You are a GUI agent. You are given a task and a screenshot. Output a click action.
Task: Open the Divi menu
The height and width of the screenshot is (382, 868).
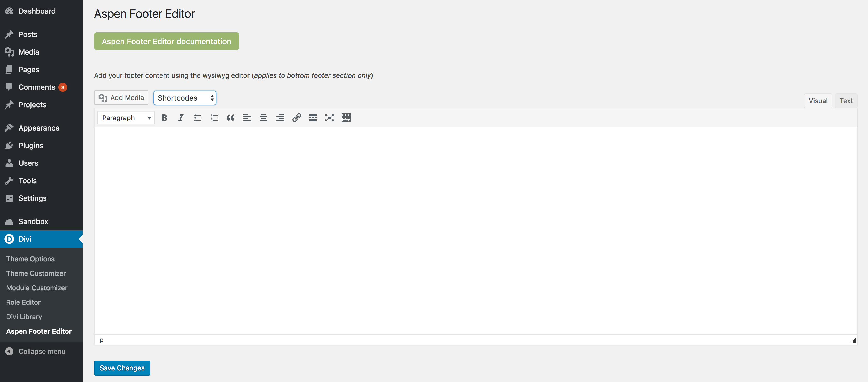[x=41, y=239]
